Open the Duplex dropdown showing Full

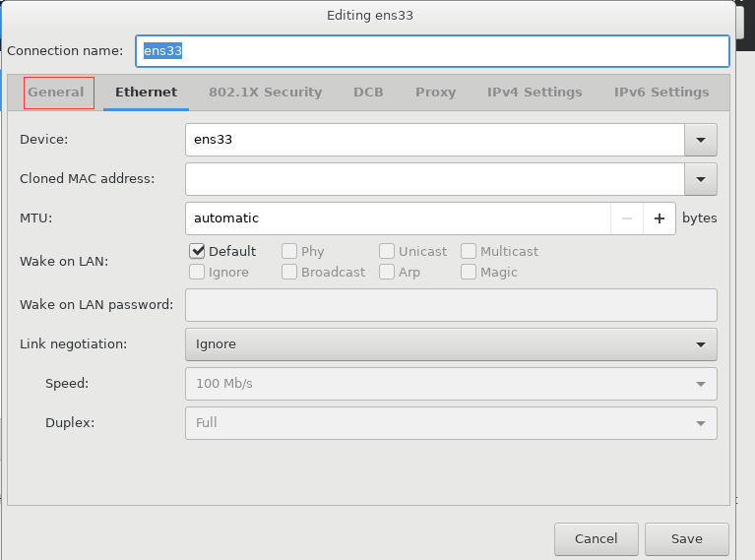pos(451,423)
